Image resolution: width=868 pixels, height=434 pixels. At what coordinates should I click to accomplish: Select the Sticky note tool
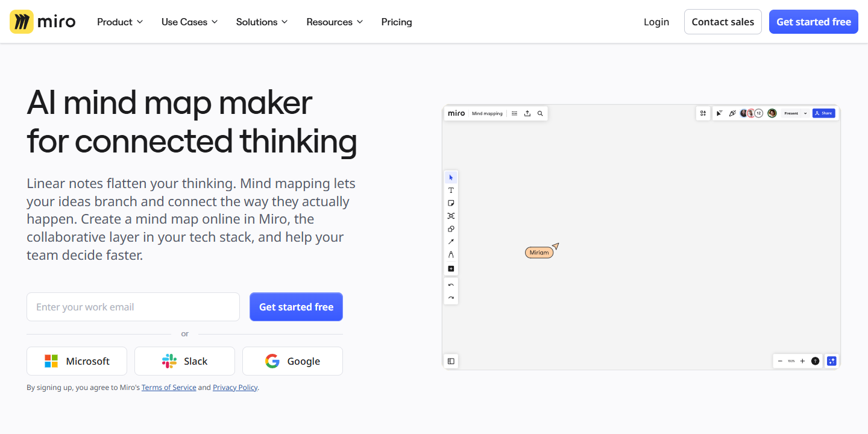point(451,203)
